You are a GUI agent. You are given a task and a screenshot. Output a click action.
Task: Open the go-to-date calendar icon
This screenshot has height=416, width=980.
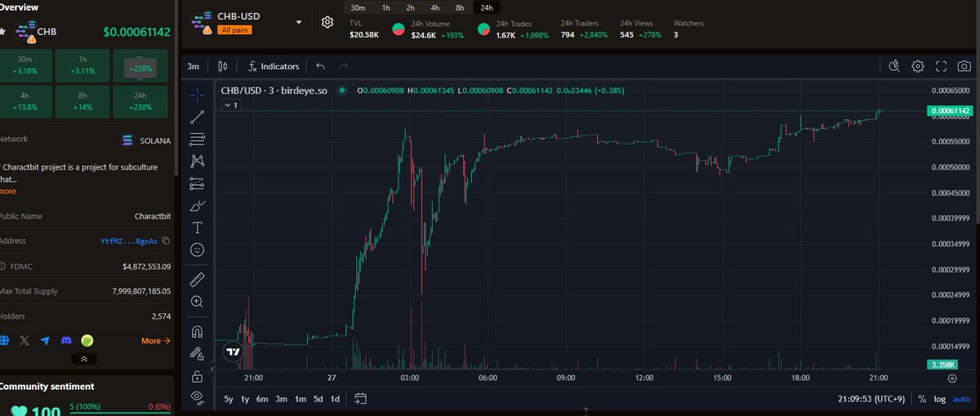360,399
